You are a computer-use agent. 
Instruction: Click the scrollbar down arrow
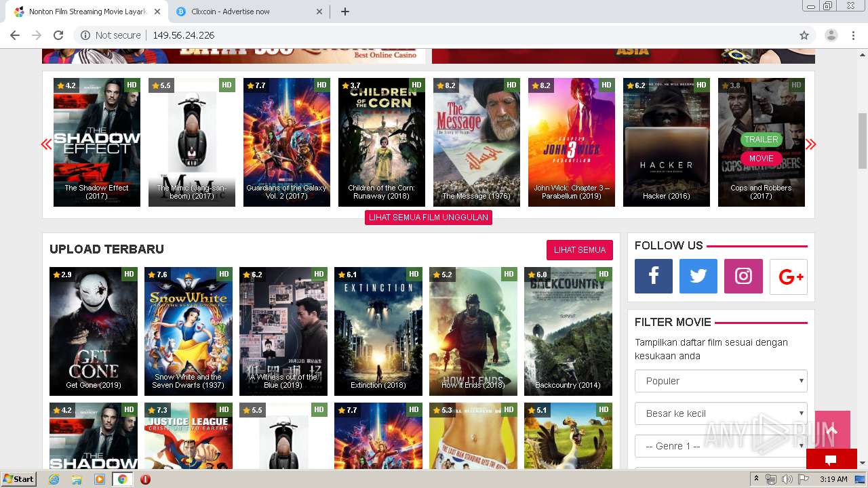pyautogui.click(x=863, y=464)
